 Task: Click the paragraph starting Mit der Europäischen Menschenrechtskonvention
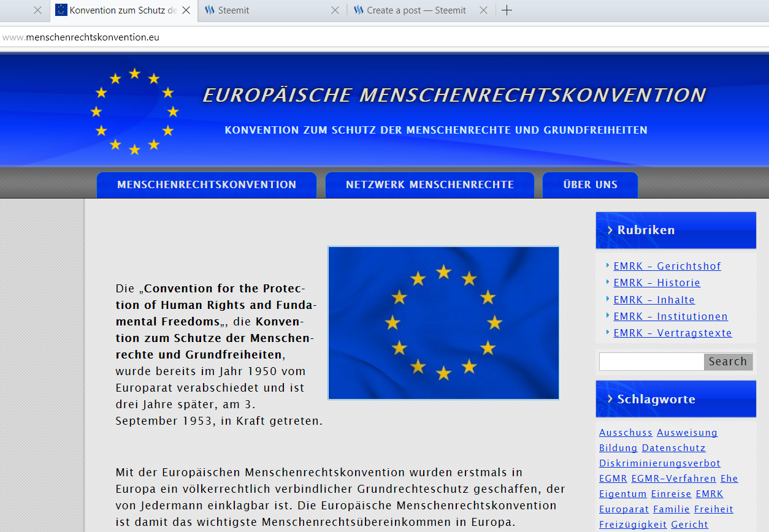(340, 497)
